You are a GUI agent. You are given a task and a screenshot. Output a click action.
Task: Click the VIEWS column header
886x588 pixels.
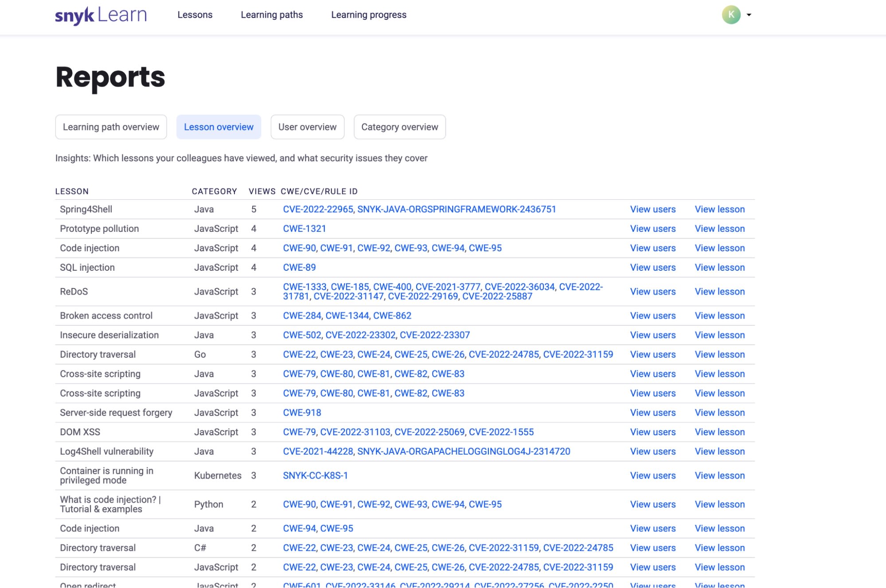point(262,191)
